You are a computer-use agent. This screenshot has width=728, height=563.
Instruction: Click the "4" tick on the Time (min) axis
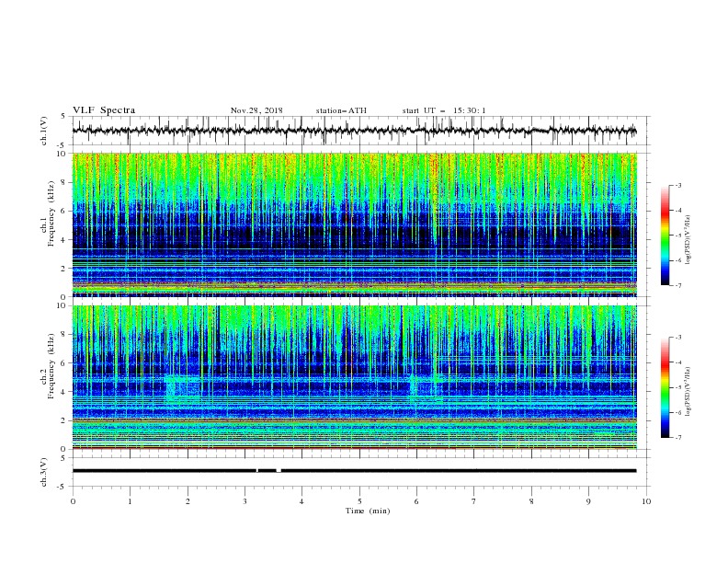click(x=301, y=501)
